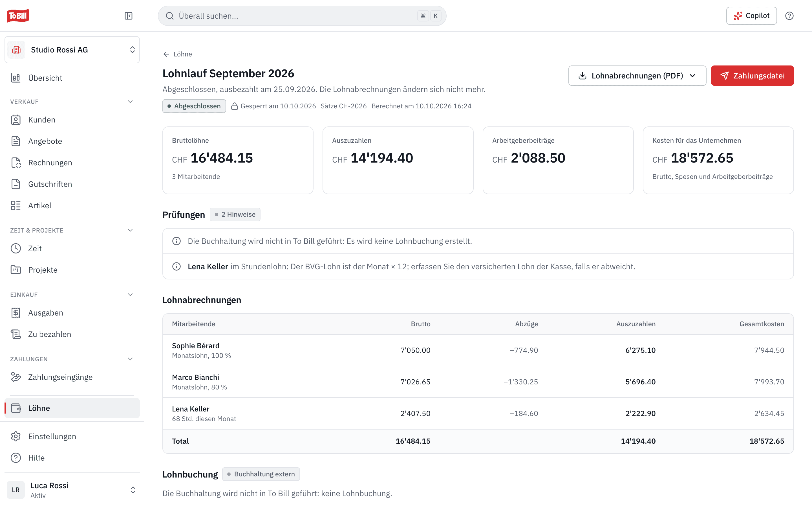This screenshot has height=508, width=812.
Task: Click the Gesamtkosten column header
Action: tap(762, 324)
